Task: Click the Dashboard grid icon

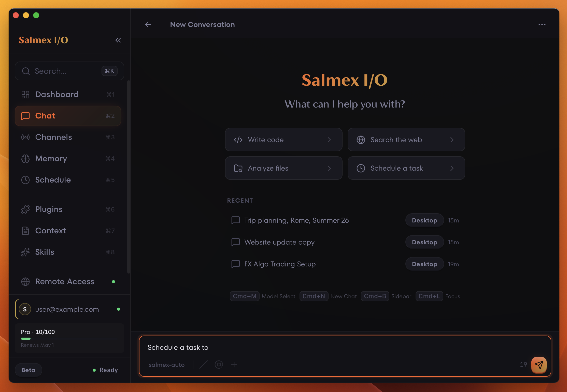Action: tap(25, 94)
